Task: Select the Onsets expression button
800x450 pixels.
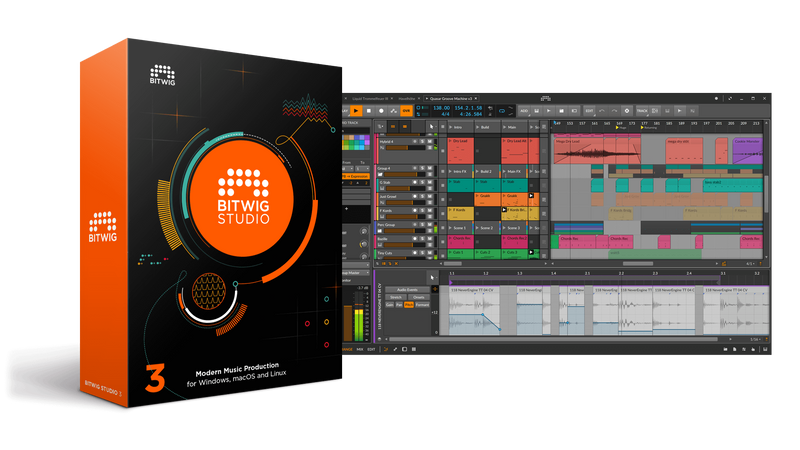Action: (x=419, y=297)
